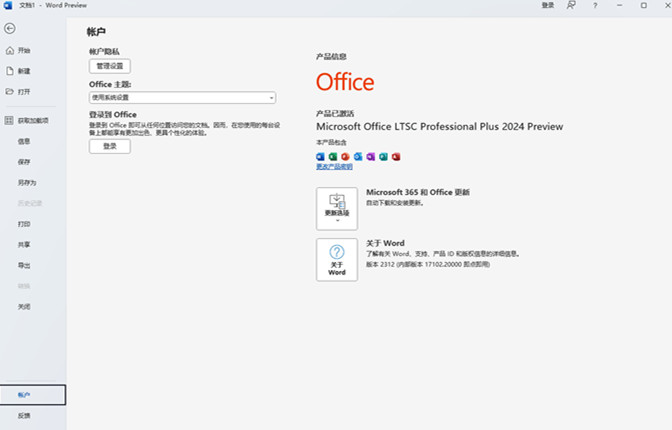The image size is (672, 430).
Task: Click the add-ins grid icon beside 获取加载项
Action: click(9, 120)
